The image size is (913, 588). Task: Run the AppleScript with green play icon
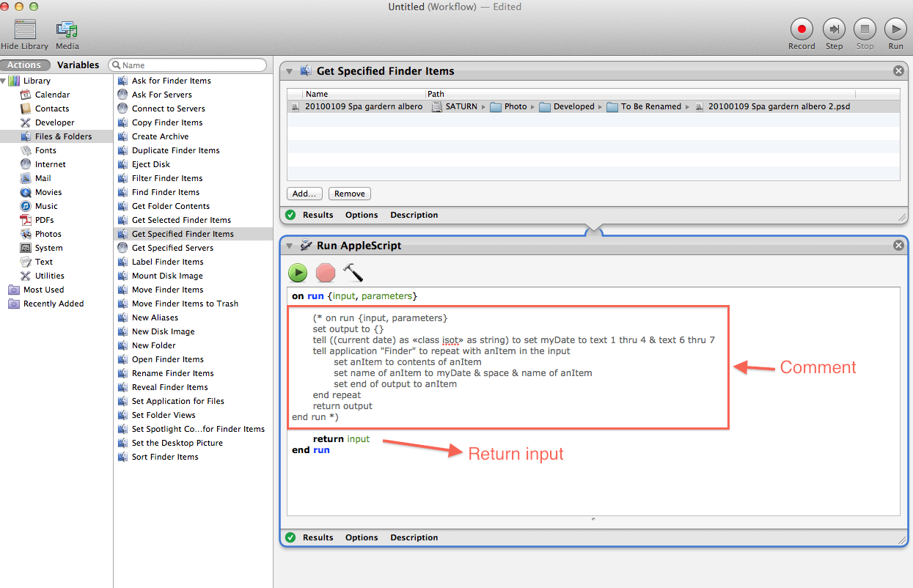pos(298,273)
